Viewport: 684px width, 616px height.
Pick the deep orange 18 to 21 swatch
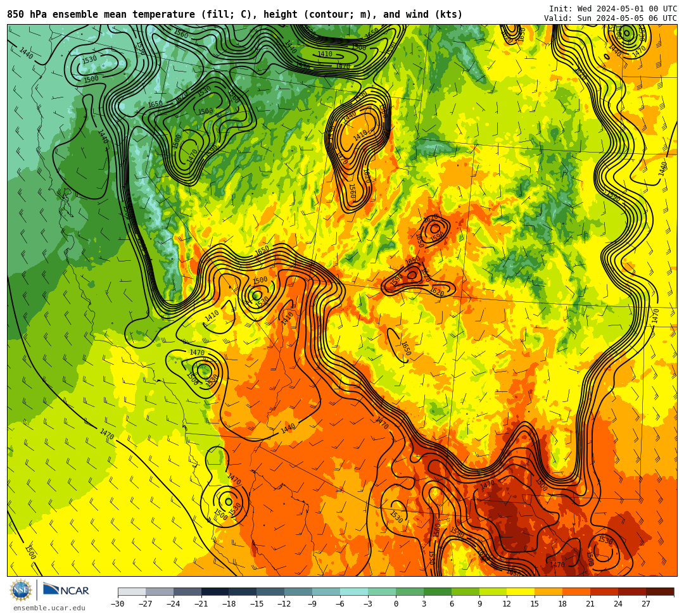pos(577,591)
